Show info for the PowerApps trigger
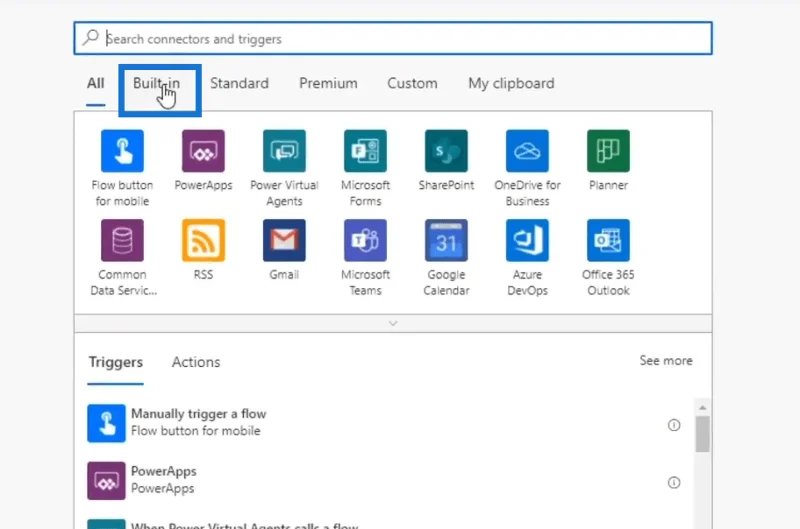The image size is (800, 529). 674,483
